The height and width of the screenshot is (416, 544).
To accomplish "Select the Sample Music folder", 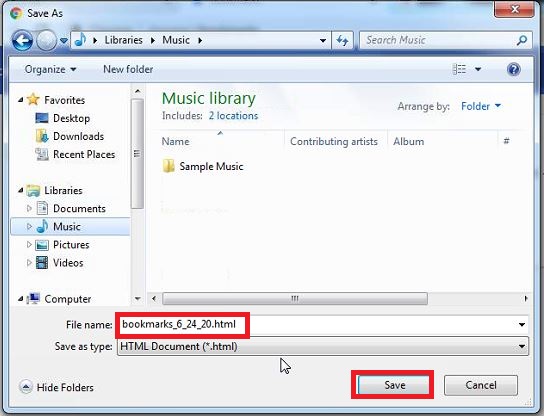I will [211, 166].
